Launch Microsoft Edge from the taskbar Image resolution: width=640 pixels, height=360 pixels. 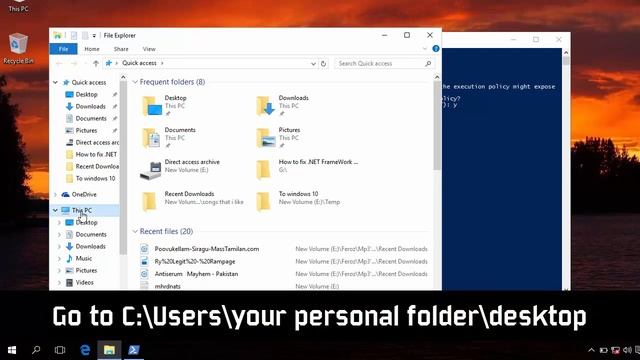[85, 350]
